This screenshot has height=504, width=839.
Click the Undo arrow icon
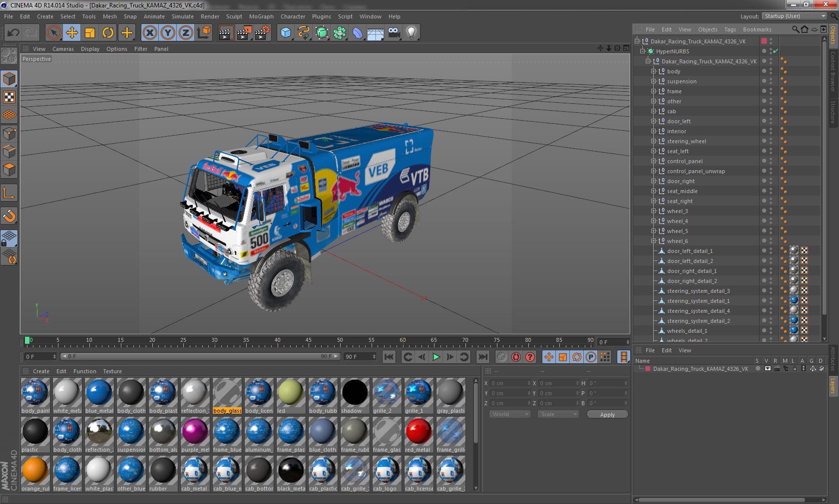[x=13, y=33]
